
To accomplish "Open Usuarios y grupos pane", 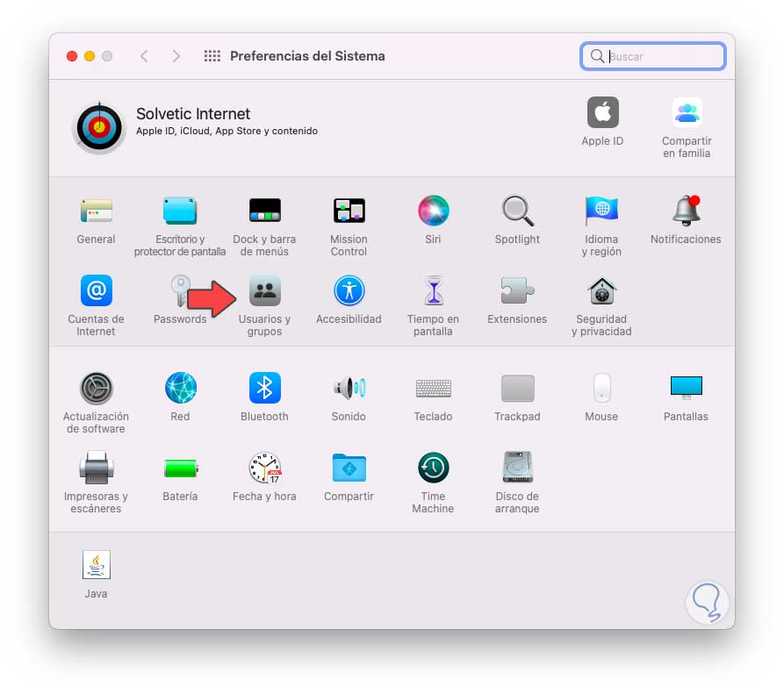I will pyautogui.click(x=264, y=290).
